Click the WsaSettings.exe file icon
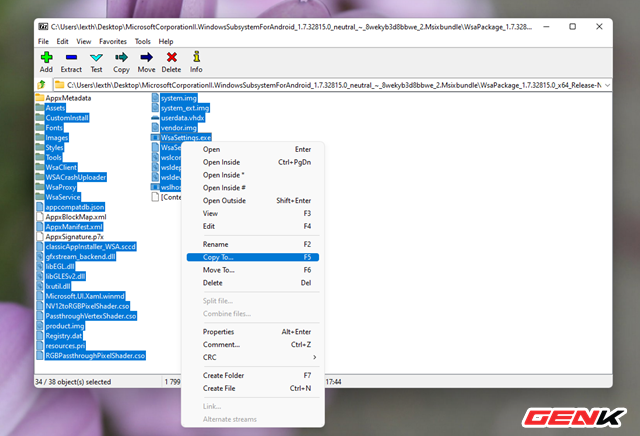Viewport: 640px width, 436px height. (155, 138)
